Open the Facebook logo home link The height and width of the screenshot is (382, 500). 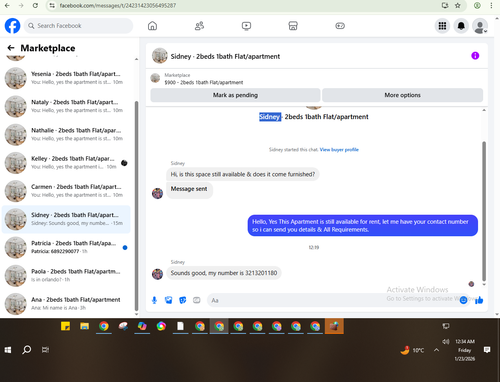pyautogui.click(x=12, y=26)
